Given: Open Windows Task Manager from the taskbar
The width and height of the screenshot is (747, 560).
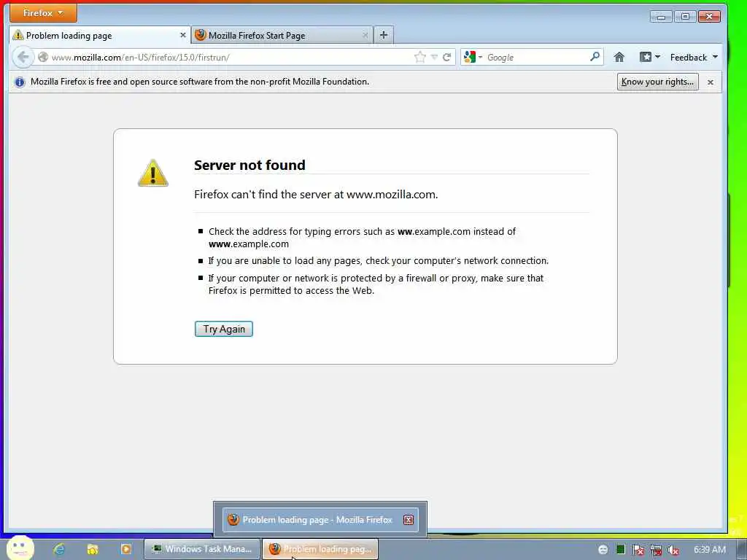Looking at the screenshot, I should click(202, 549).
